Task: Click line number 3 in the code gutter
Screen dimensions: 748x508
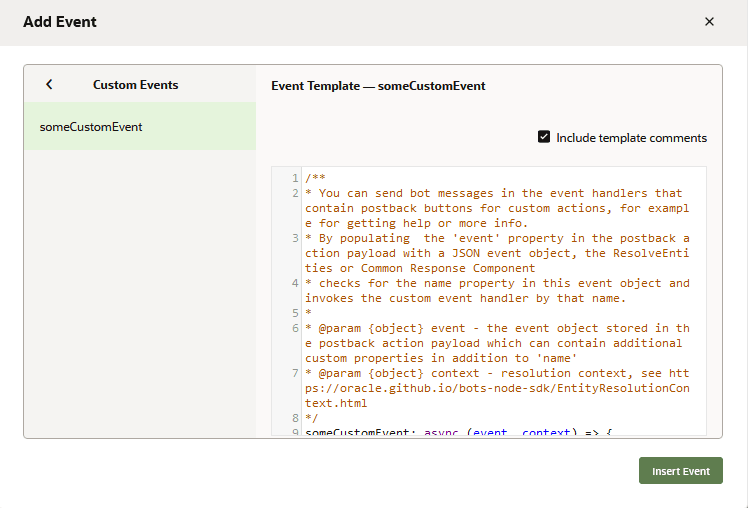Action: pyautogui.click(x=295, y=238)
